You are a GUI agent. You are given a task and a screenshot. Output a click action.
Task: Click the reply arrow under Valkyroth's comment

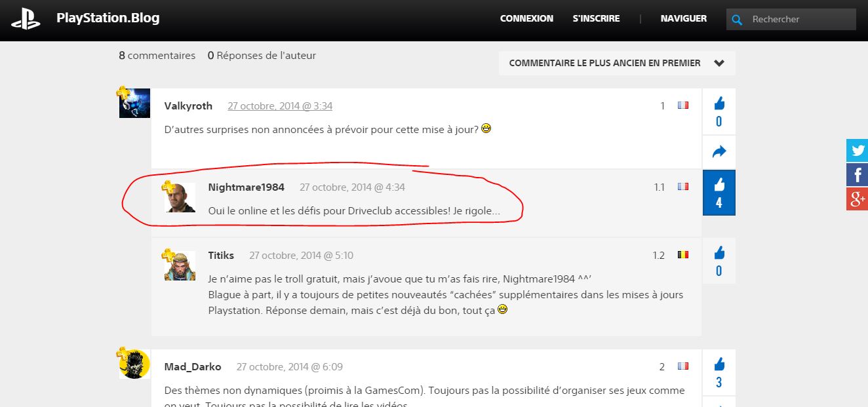pos(719,152)
